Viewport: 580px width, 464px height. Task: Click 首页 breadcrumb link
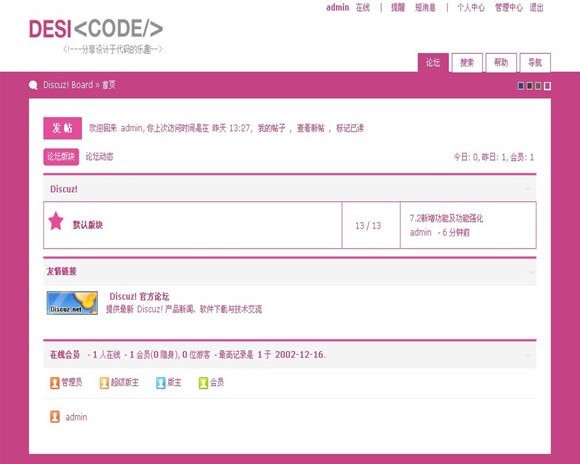(109, 85)
